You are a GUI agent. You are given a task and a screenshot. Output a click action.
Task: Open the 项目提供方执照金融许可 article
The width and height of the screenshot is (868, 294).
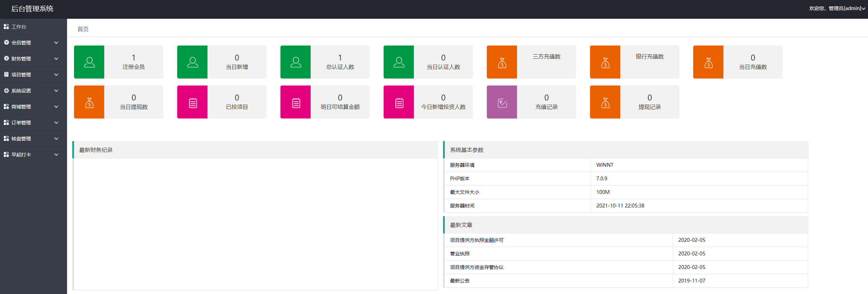click(x=476, y=240)
